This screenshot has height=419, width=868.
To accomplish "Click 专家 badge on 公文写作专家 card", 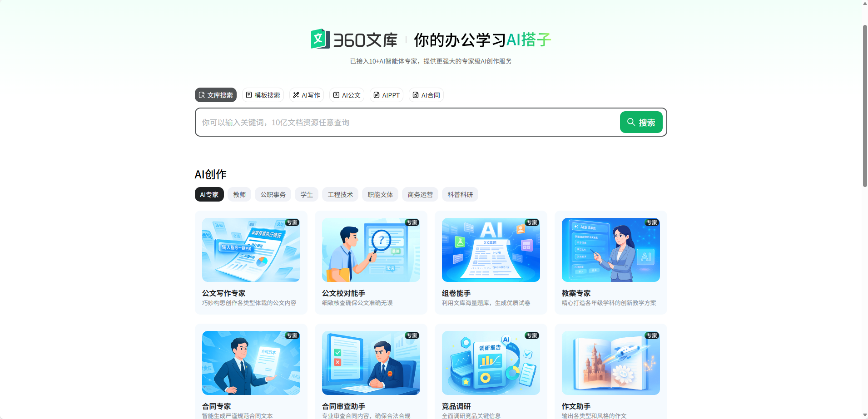I will [292, 222].
